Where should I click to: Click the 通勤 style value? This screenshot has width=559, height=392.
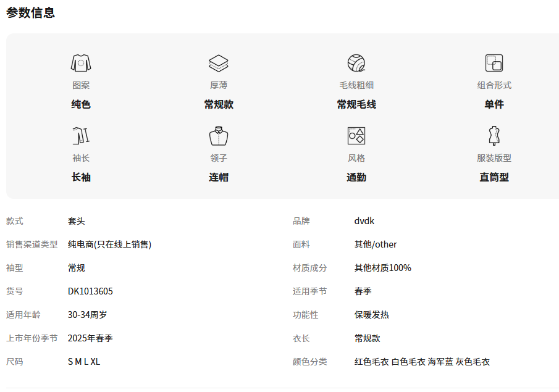(x=356, y=177)
